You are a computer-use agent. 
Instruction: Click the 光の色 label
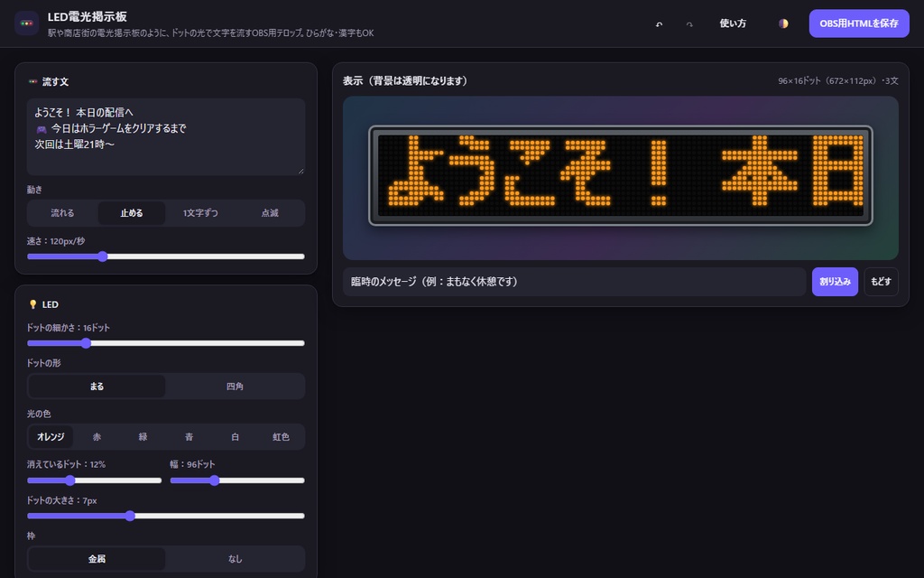tap(39, 414)
